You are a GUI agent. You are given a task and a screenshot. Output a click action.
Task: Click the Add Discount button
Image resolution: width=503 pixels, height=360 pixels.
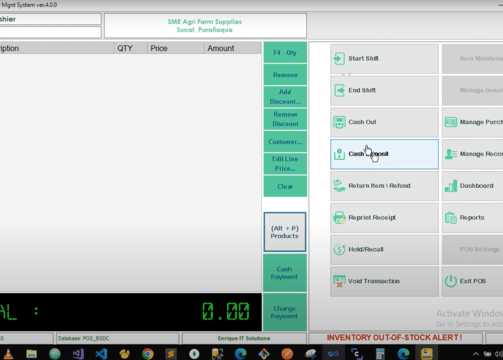(x=285, y=97)
